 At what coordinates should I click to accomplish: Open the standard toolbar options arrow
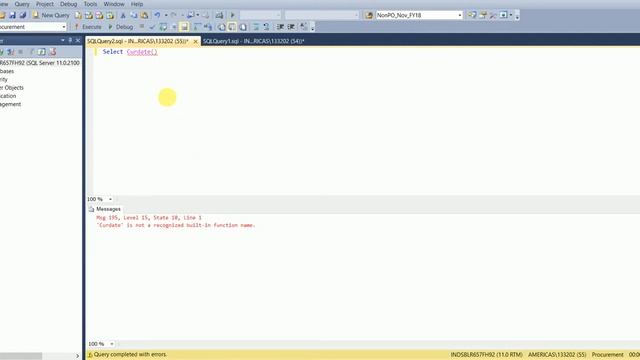click(x=517, y=16)
